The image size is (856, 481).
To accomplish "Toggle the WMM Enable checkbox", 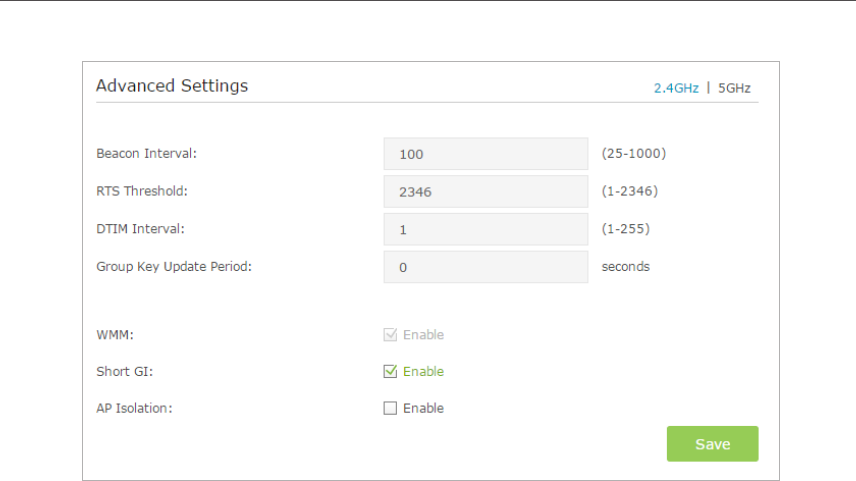I will point(390,335).
